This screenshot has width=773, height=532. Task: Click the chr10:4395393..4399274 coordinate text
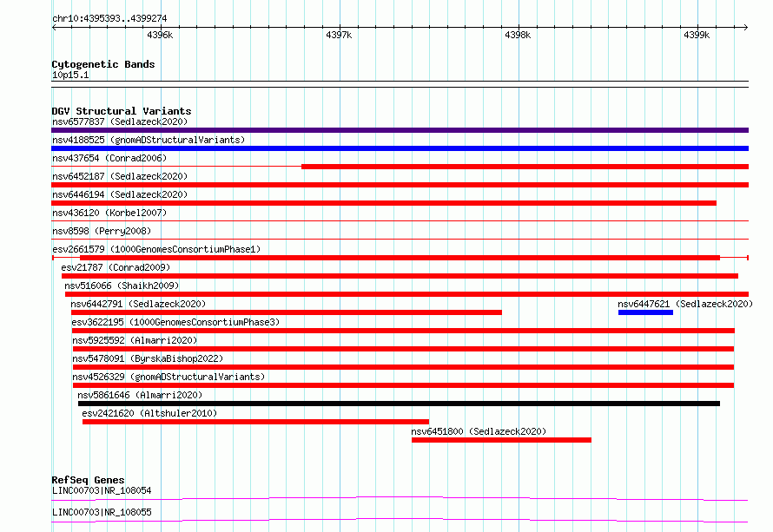pyautogui.click(x=109, y=19)
